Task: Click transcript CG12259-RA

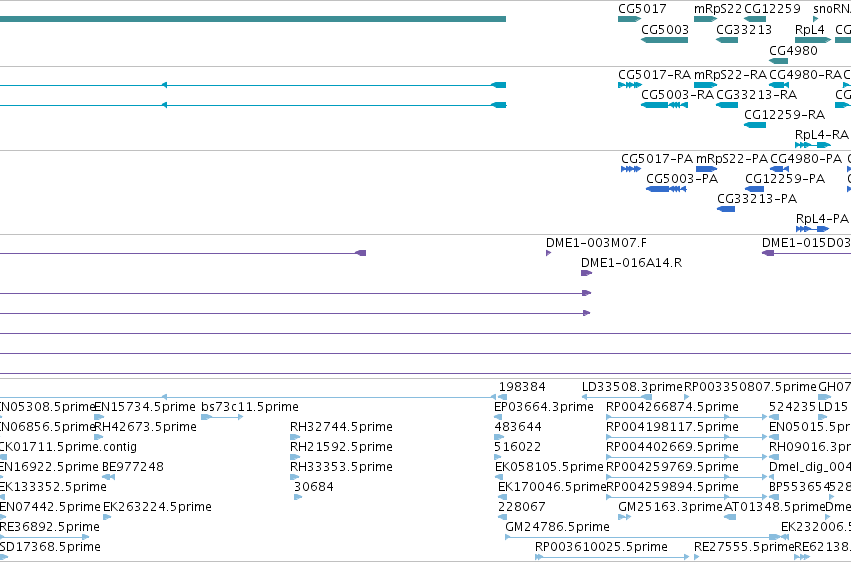Action: click(784, 115)
